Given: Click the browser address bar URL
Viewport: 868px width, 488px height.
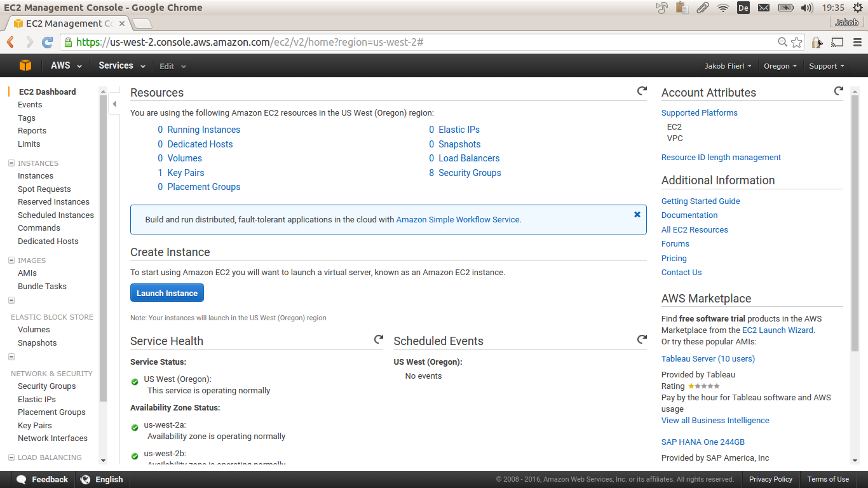Looking at the screenshot, I should click(249, 42).
